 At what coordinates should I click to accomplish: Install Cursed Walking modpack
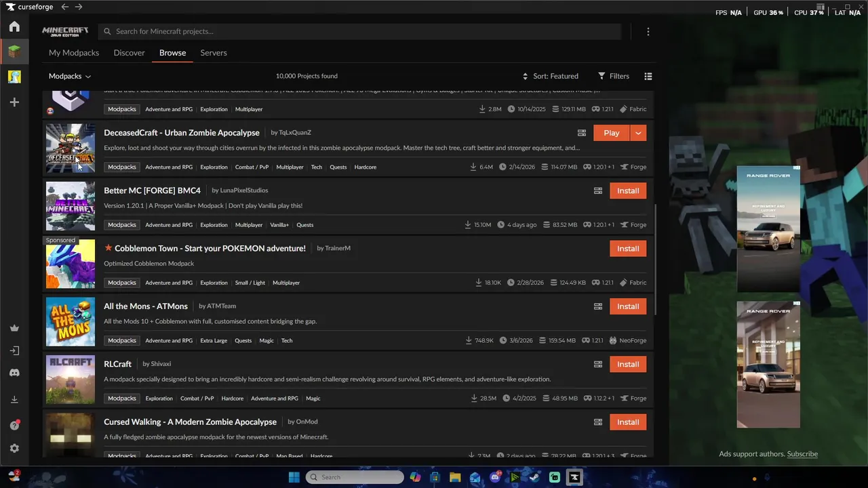pos(628,422)
